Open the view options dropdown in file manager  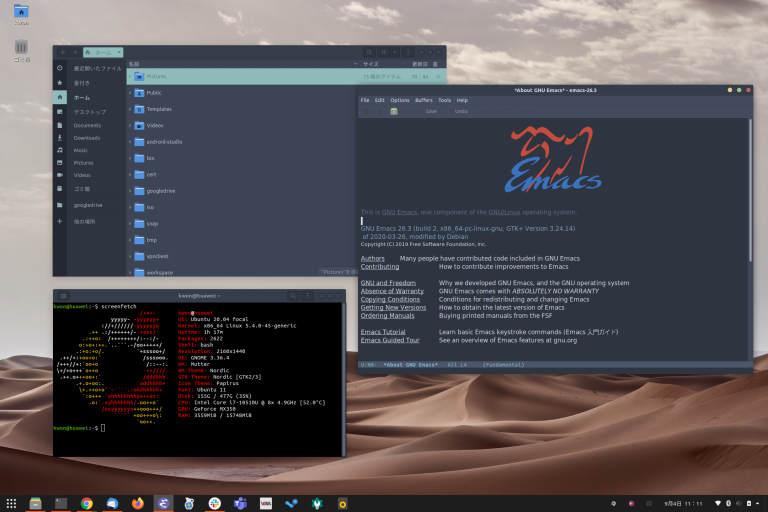pyautogui.click(x=394, y=52)
